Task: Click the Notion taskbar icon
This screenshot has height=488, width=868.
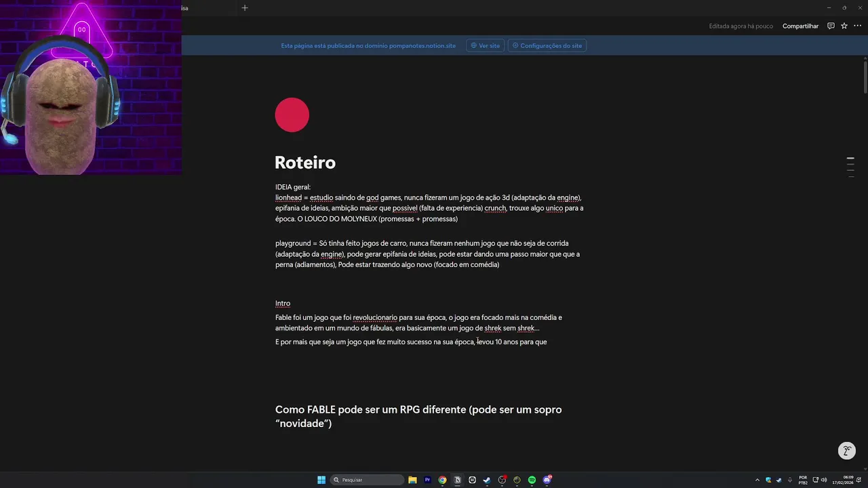Action: [x=457, y=480]
